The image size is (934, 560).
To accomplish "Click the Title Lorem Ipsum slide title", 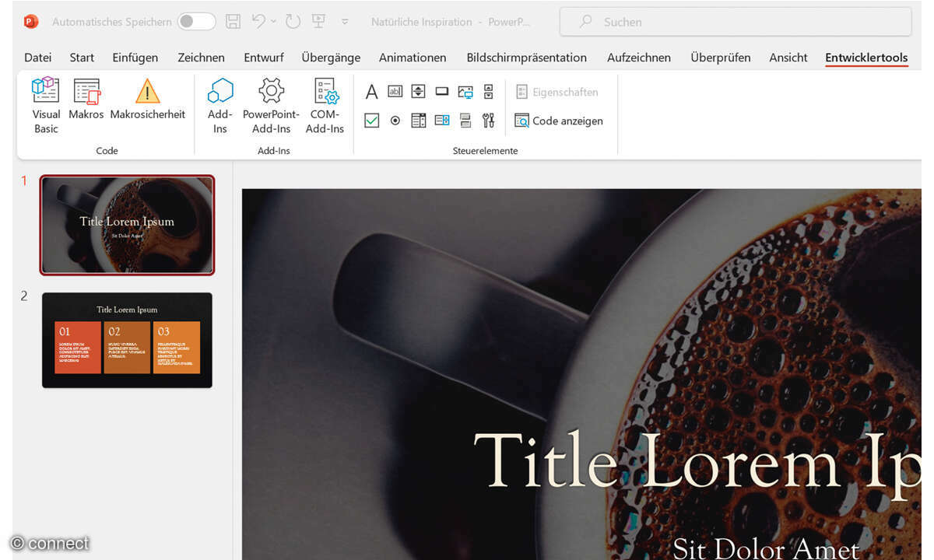I will coord(697,461).
